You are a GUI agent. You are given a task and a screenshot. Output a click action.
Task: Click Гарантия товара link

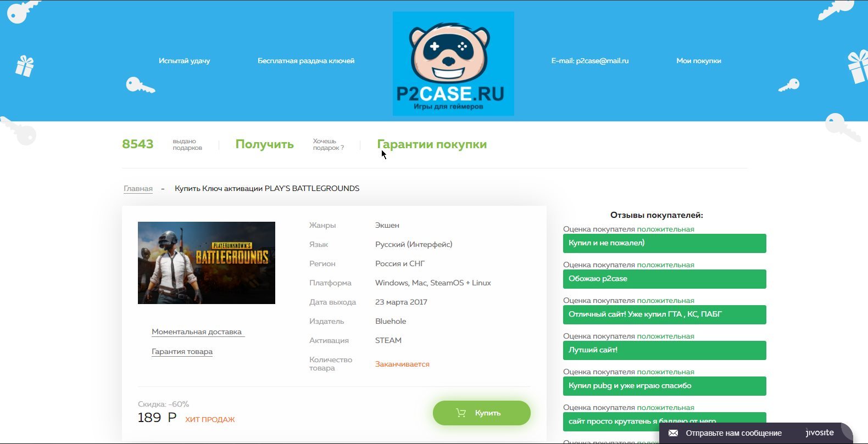point(182,352)
